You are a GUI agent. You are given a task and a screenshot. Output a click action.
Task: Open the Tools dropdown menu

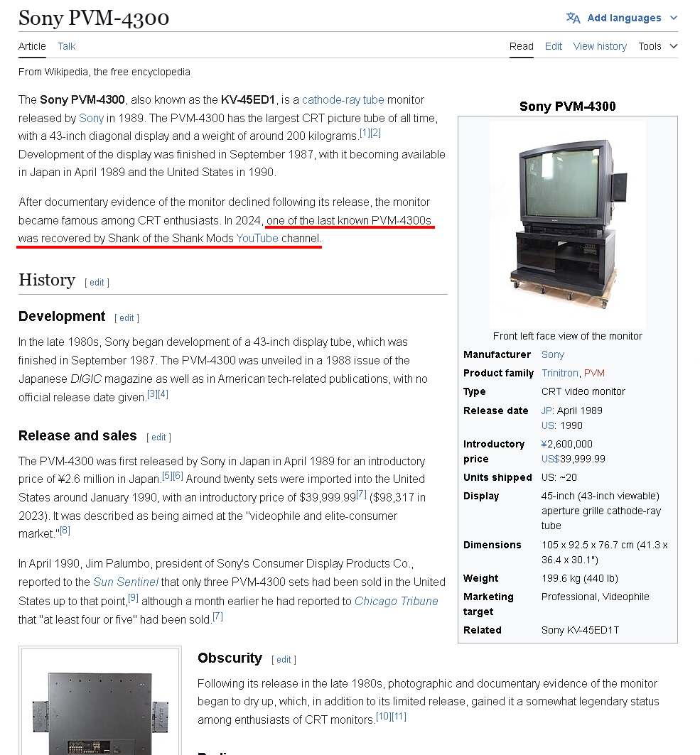657,46
